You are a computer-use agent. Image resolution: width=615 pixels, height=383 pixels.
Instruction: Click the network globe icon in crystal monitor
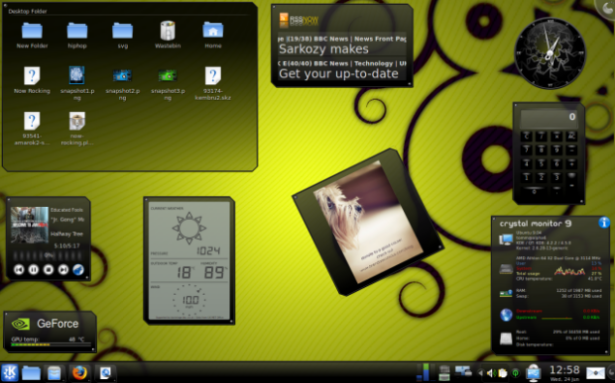click(x=506, y=315)
